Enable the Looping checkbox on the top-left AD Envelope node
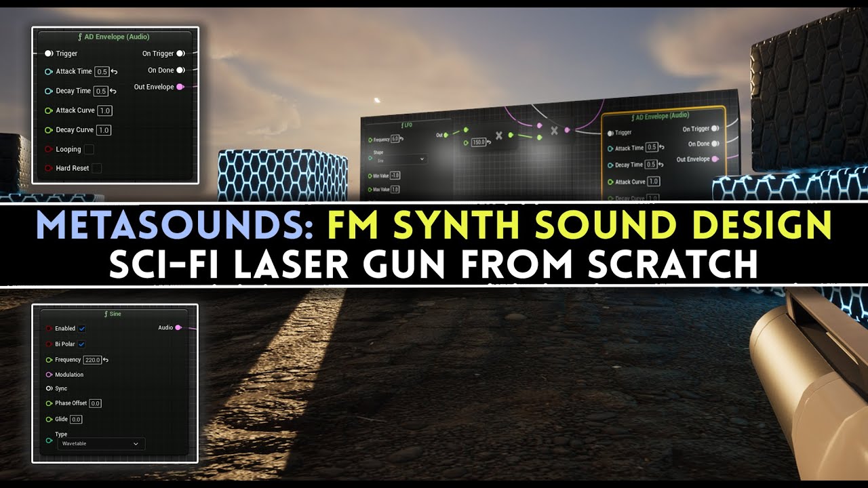This screenshot has height=488, width=868. tap(89, 149)
